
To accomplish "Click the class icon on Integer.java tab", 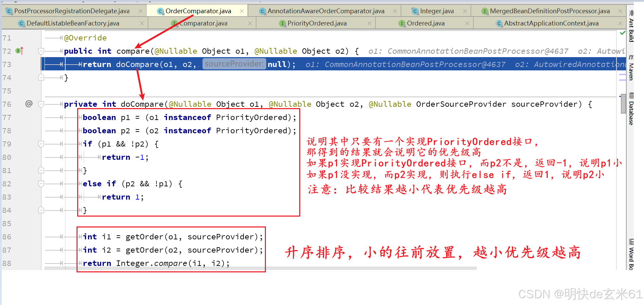I will [x=415, y=11].
